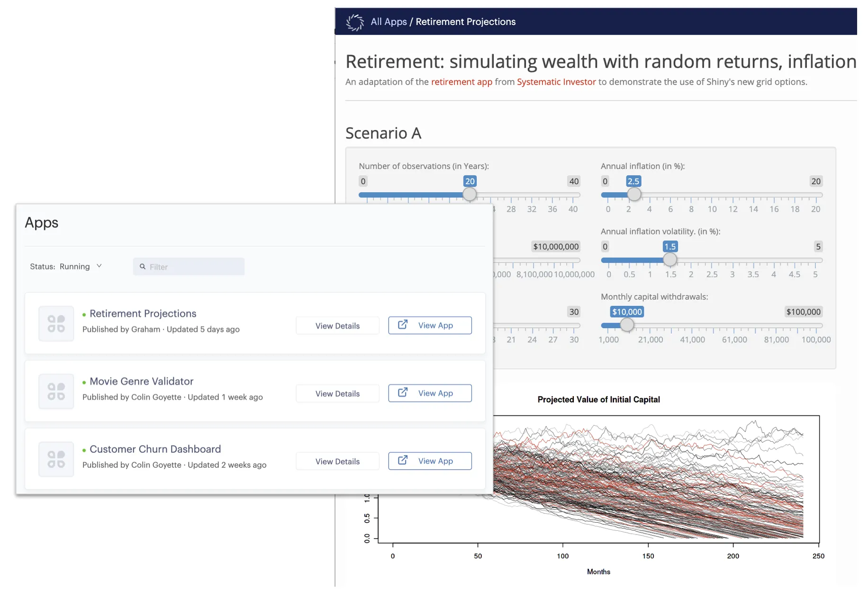Click the spinning logo icon in header

[354, 22]
